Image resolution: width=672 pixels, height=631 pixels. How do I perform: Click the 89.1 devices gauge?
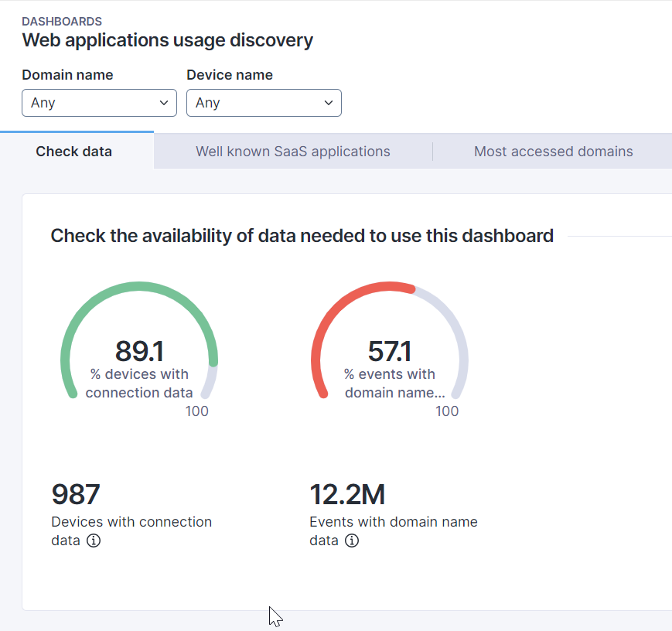(139, 341)
